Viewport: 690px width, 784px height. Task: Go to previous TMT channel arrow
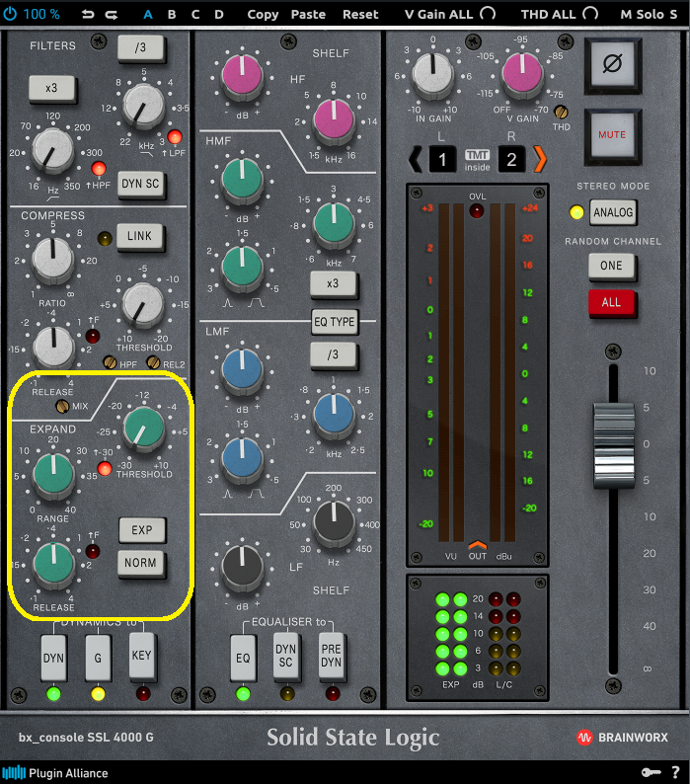tap(415, 160)
